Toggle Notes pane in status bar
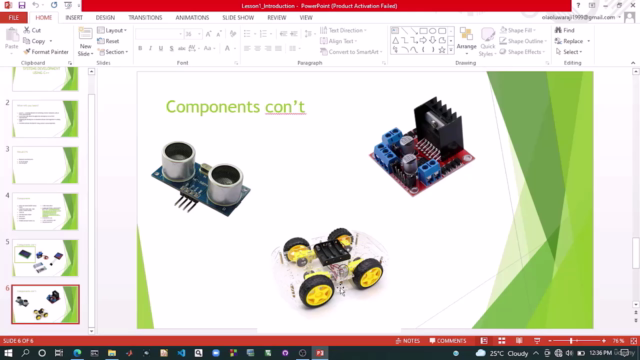This screenshot has width=640, height=360. (x=407, y=341)
